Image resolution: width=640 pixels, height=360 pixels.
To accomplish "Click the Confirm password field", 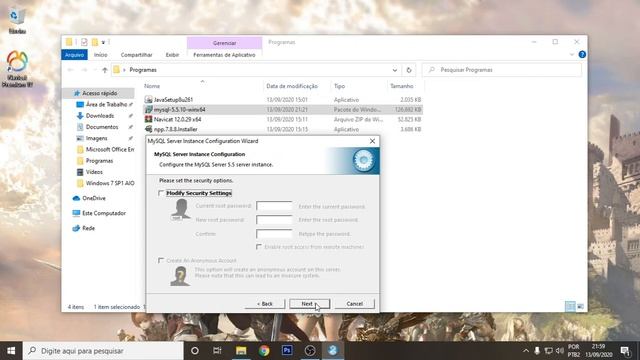I will click(274, 233).
